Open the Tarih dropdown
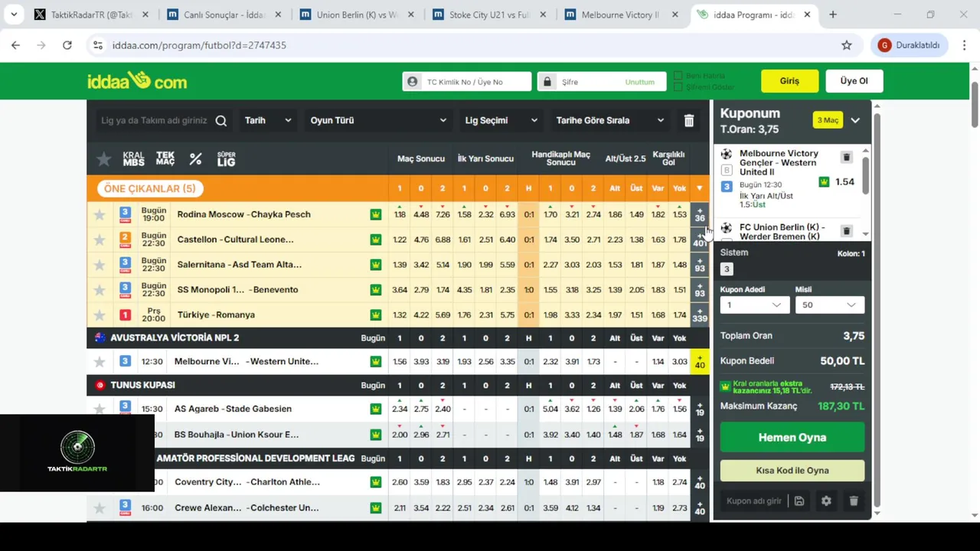This screenshot has height=551, width=980. coord(268,120)
